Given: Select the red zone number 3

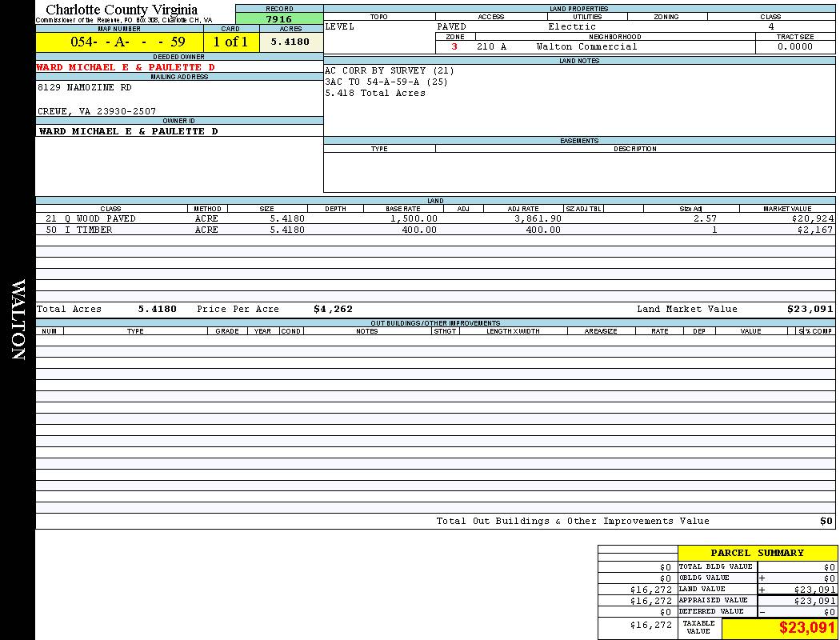Looking at the screenshot, I should coord(454,46).
